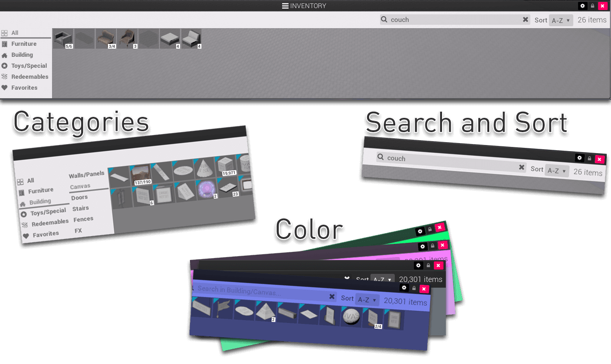Click the Building house icon
Image resolution: width=611 pixels, height=364 pixels.
(5, 55)
